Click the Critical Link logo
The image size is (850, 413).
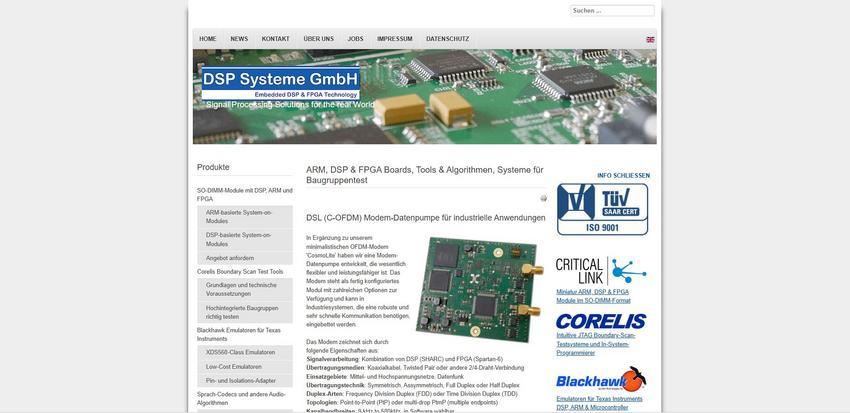pyautogui.click(x=601, y=270)
